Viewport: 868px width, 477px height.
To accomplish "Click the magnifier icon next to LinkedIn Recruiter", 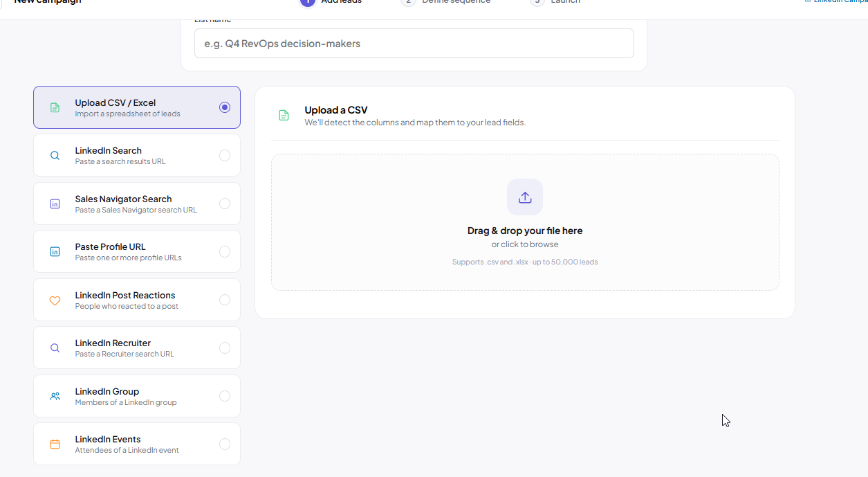I will 55,348.
